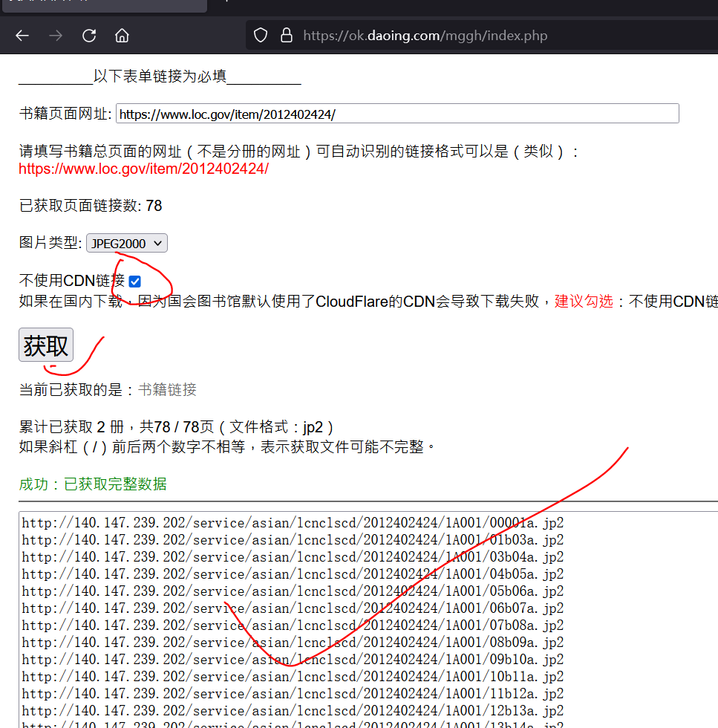
Task: Show site security info via padlock icon
Action: pos(286,36)
